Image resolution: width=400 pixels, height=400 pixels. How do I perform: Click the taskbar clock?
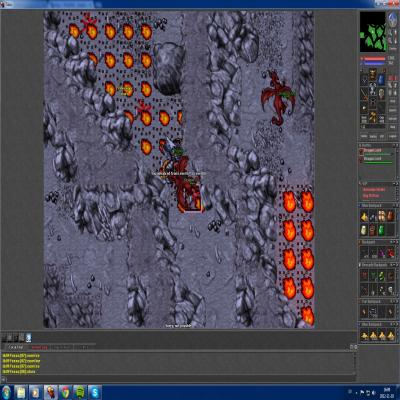(387, 392)
